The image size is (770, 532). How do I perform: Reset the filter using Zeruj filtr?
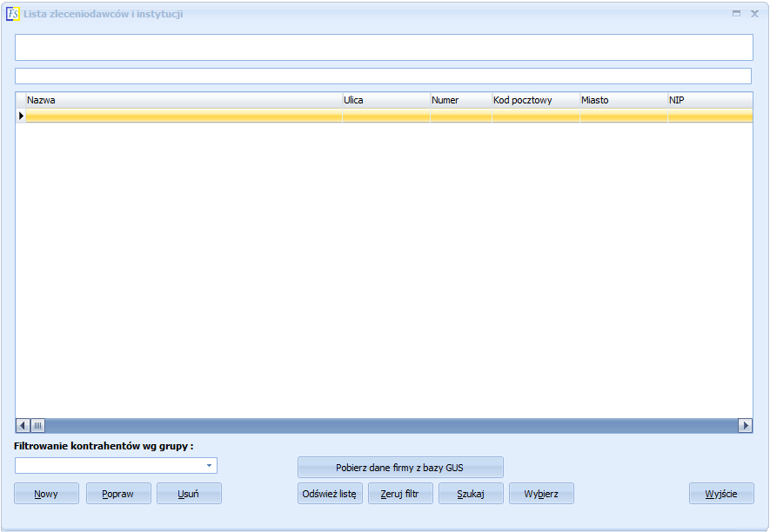point(400,494)
